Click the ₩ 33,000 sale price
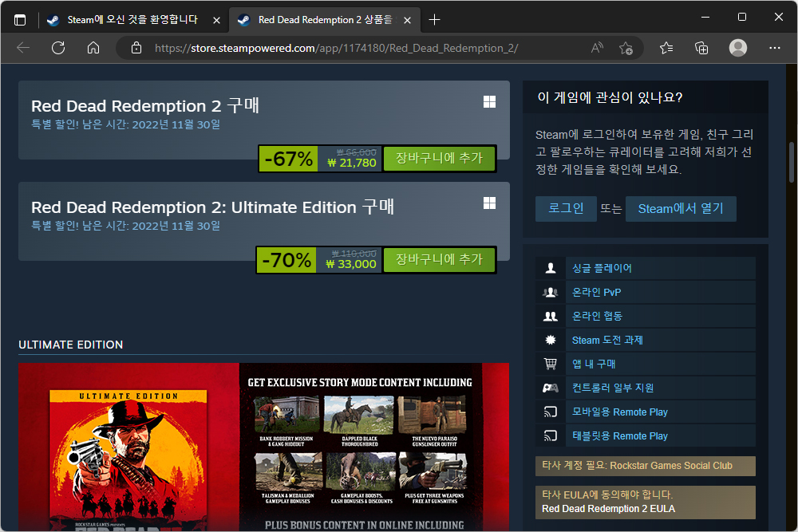This screenshot has height=532, width=798. click(x=351, y=264)
